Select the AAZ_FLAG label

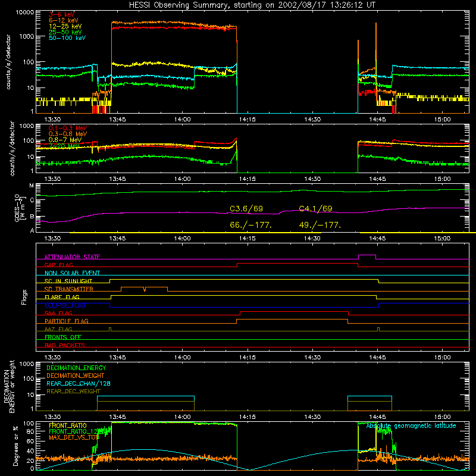click(58, 329)
